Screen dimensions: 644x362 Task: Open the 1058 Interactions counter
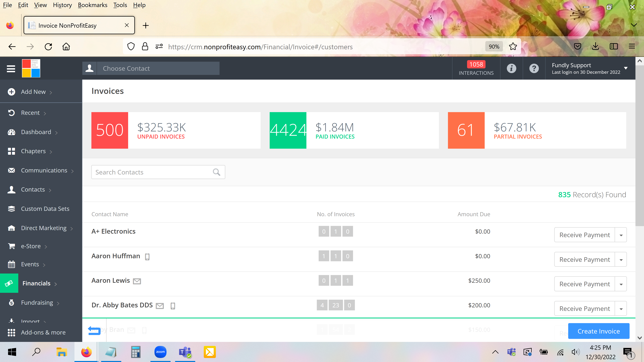coord(476,68)
